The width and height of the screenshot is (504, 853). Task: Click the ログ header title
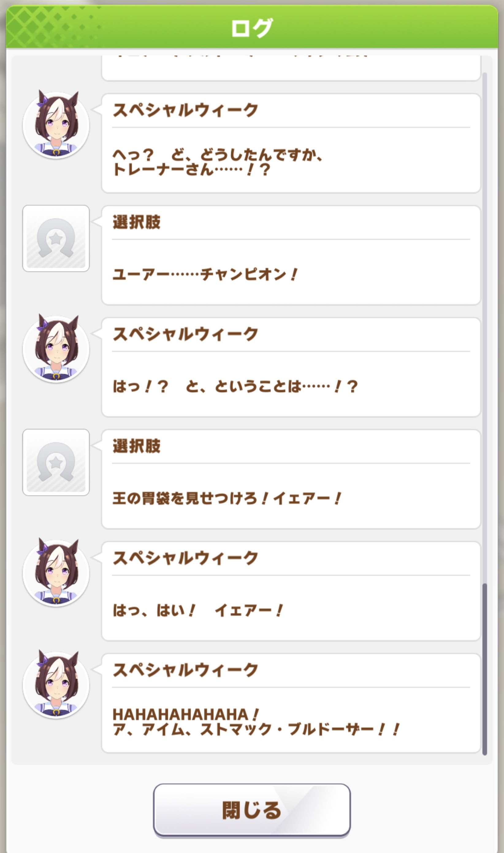[x=252, y=28]
